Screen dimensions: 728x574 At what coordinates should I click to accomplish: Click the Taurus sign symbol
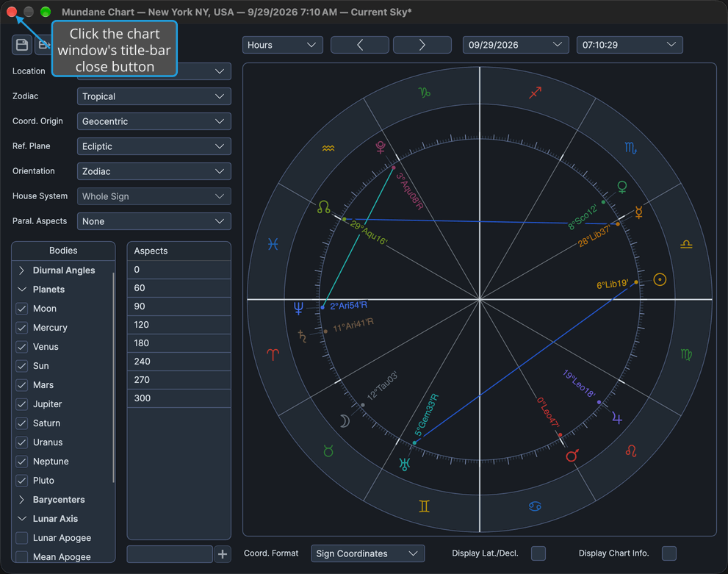point(328,451)
